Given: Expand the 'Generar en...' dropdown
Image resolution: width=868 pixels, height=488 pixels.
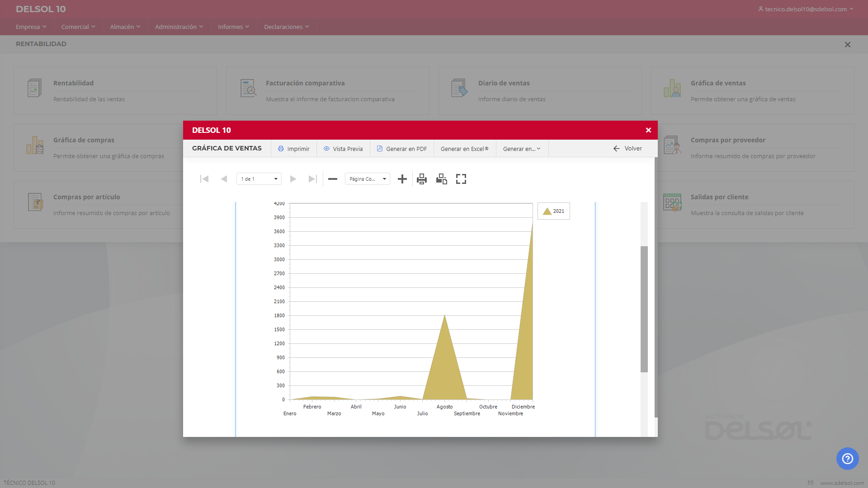Looking at the screenshot, I should [x=522, y=149].
